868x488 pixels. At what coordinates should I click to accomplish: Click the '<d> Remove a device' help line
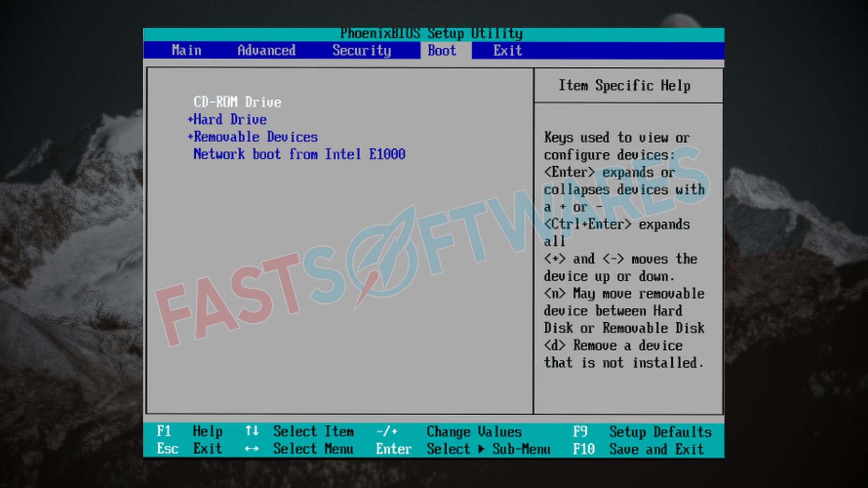tap(613, 346)
